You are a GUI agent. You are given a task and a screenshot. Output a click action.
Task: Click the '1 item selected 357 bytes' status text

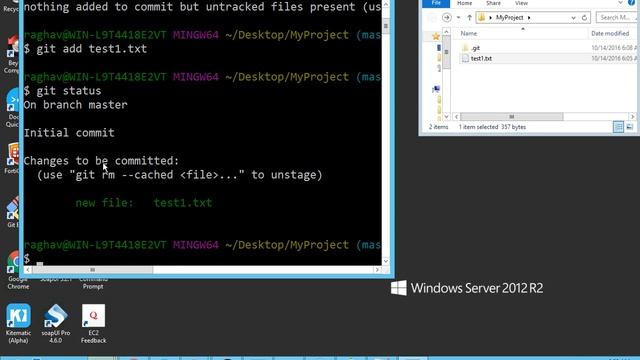click(x=492, y=127)
